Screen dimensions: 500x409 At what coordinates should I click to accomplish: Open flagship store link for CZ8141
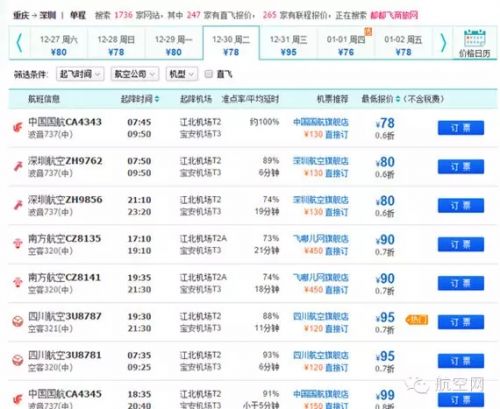(321, 277)
